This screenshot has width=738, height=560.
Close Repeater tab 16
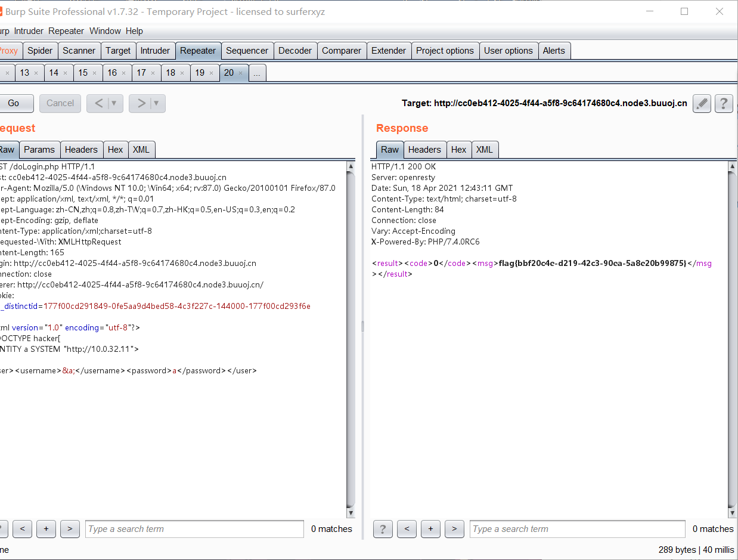(x=123, y=73)
